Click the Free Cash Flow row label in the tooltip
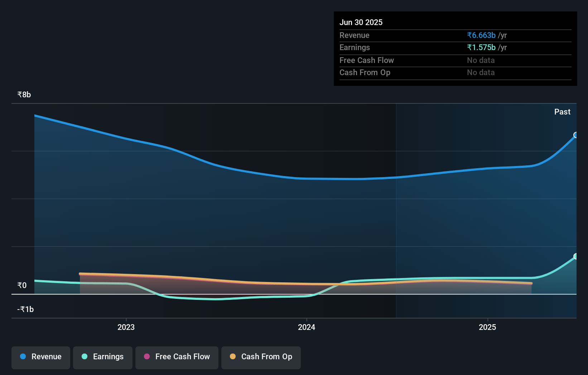The width and height of the screenshot is (588, 375). pyautogui.click(x=367, y=60)
